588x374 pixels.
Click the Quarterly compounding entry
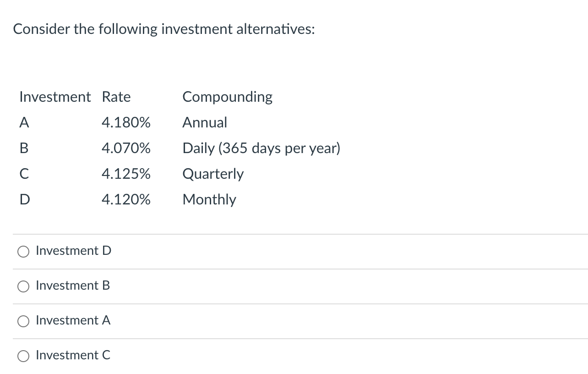[x=213, y=174]
